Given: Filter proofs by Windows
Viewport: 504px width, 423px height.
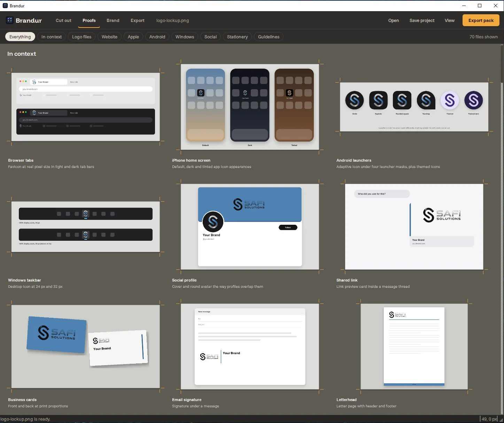Looking at the screenshot, I should click(x=185, y=37).
